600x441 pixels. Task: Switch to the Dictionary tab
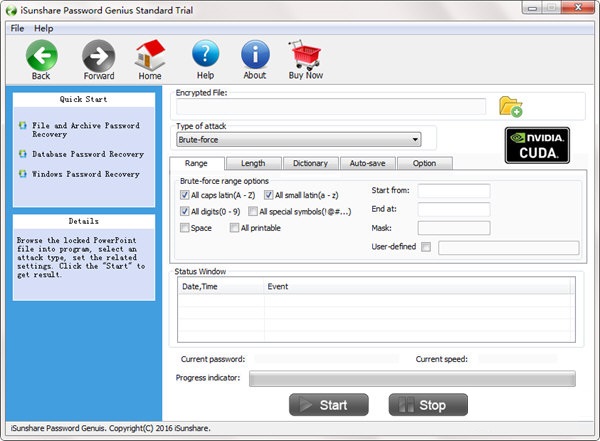310,163
